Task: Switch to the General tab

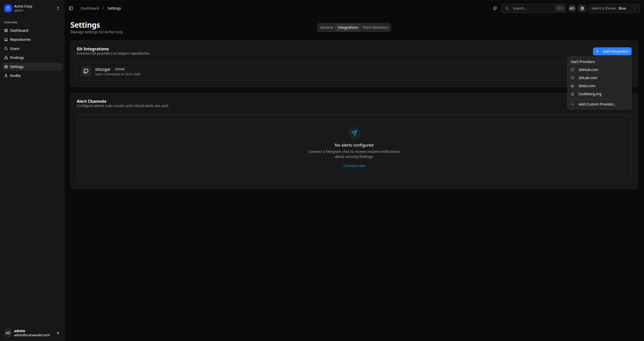Action: (x=327, y=27)
